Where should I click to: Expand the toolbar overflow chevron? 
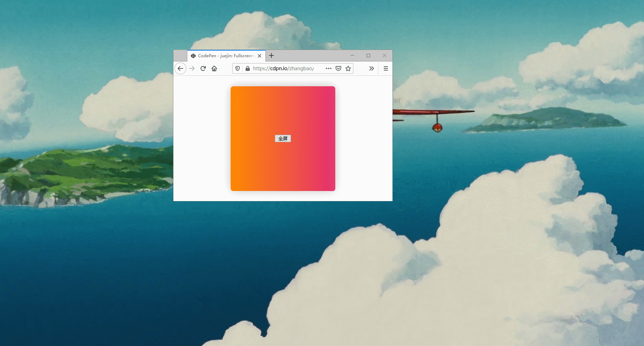pos(372,68)
